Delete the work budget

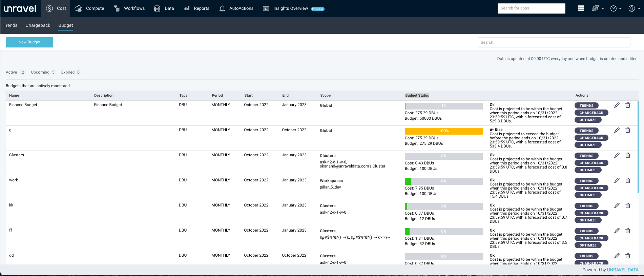pyautogui.click(x=628, y=180)
